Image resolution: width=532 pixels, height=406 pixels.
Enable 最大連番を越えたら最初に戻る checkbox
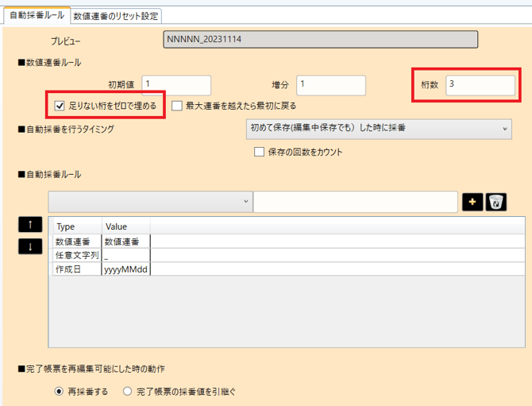point(177,105)
